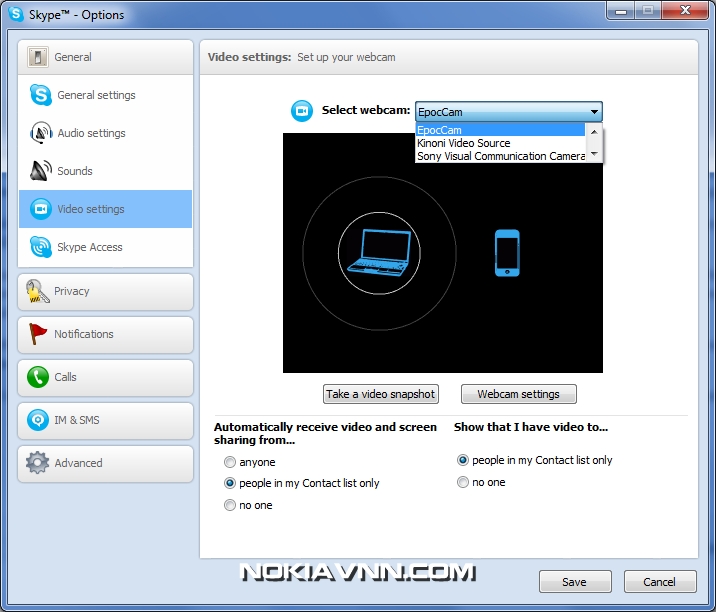Collapse the General category header
716x612 pixels.
(x=105, y=57)
